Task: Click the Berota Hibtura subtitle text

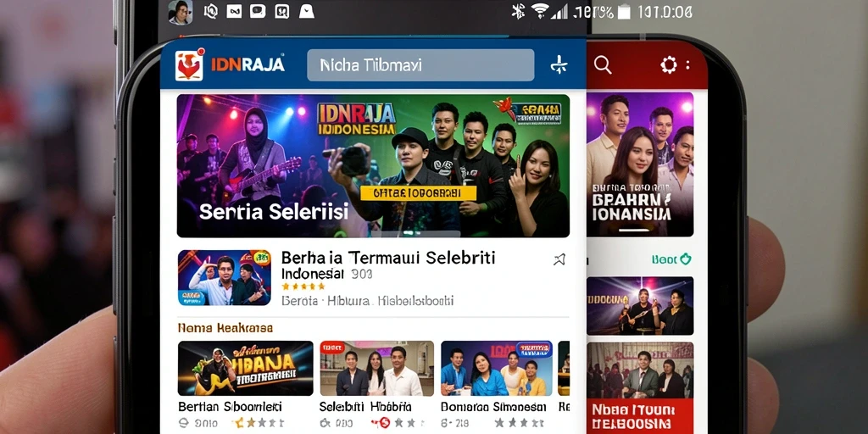Action: tap(368, 301)
